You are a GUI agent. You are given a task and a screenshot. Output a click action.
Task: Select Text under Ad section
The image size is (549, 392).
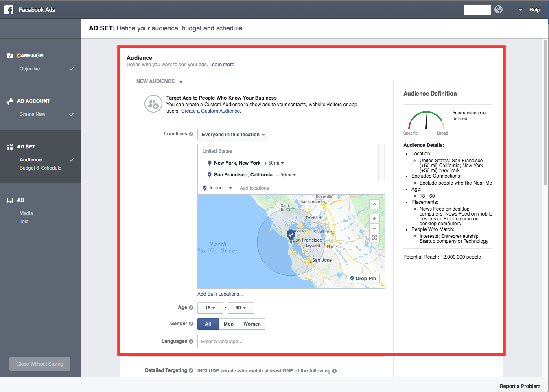pyautogui.click(x=24, y=222)
